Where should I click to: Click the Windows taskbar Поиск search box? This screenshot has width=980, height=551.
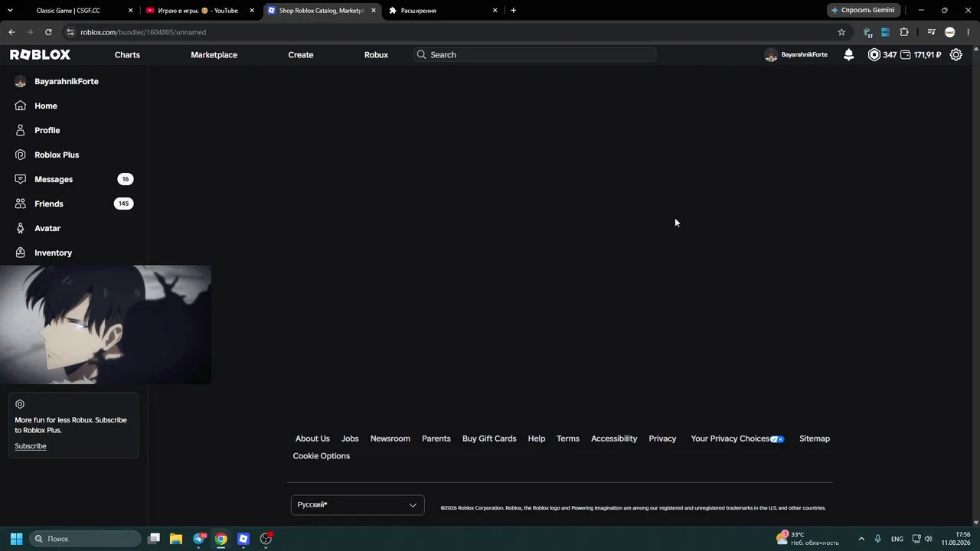86,539
